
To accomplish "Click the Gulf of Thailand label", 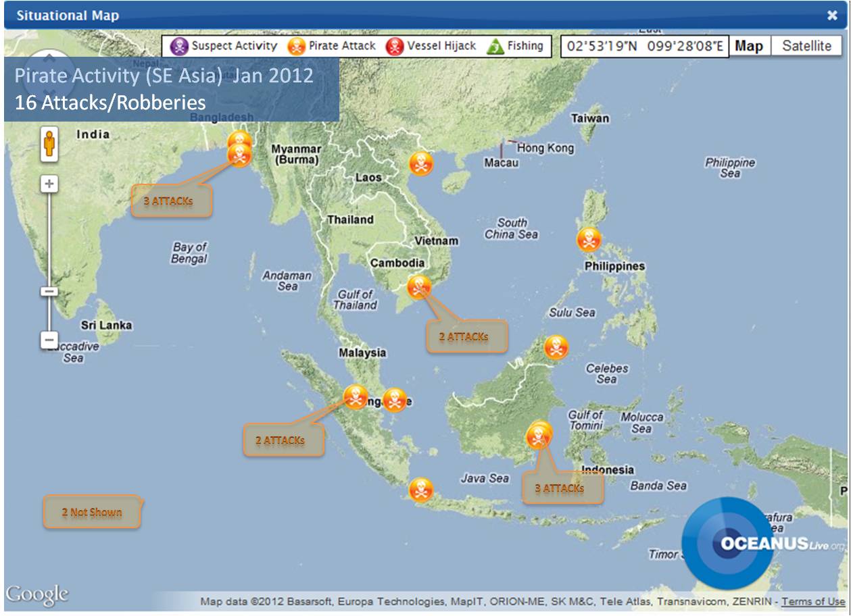I will pos(355,300).
